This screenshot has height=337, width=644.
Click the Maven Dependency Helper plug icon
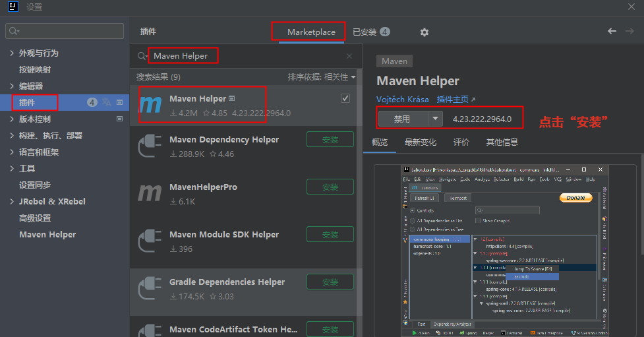click(x=150, y=146)
